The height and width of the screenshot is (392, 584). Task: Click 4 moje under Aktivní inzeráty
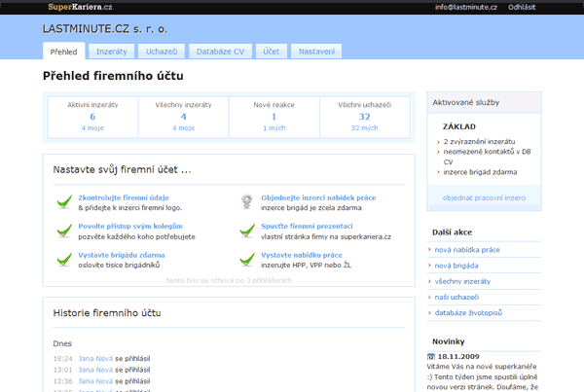tap(92, 127)
